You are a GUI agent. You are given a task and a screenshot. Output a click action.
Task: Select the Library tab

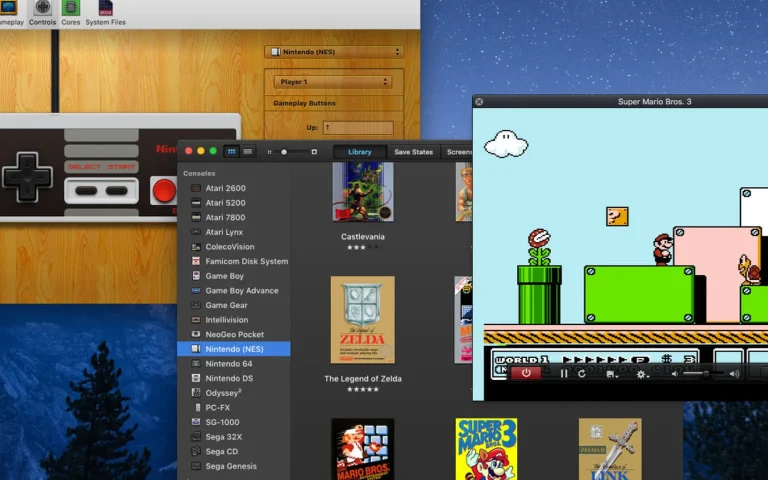[x=360, y=152]
